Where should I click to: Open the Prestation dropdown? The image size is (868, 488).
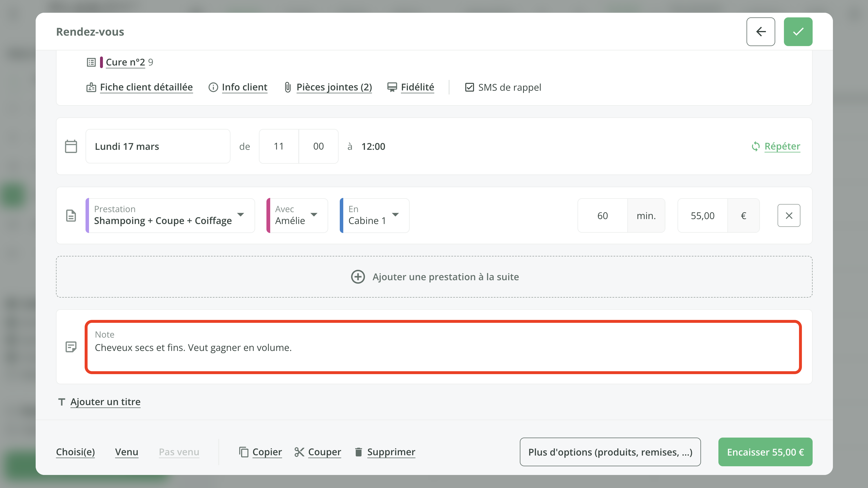[x=240, y=215]
